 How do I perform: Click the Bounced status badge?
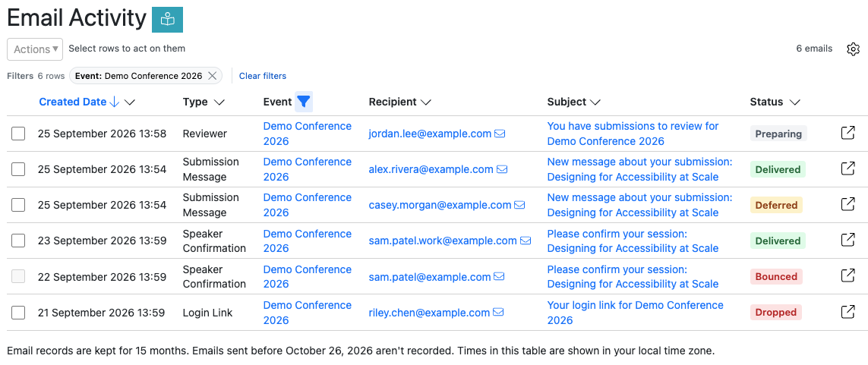(x=776, y=276)
